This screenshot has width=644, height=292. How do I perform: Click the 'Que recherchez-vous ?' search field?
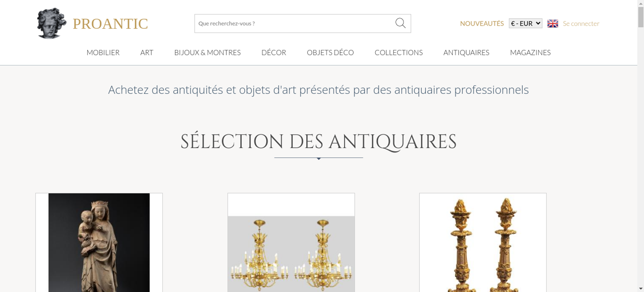(295, 23)
